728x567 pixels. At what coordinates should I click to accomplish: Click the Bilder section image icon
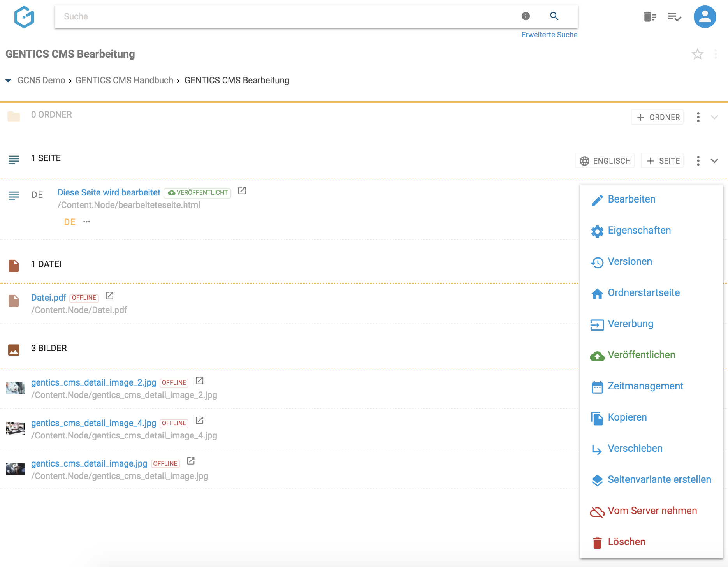[14, 350]
